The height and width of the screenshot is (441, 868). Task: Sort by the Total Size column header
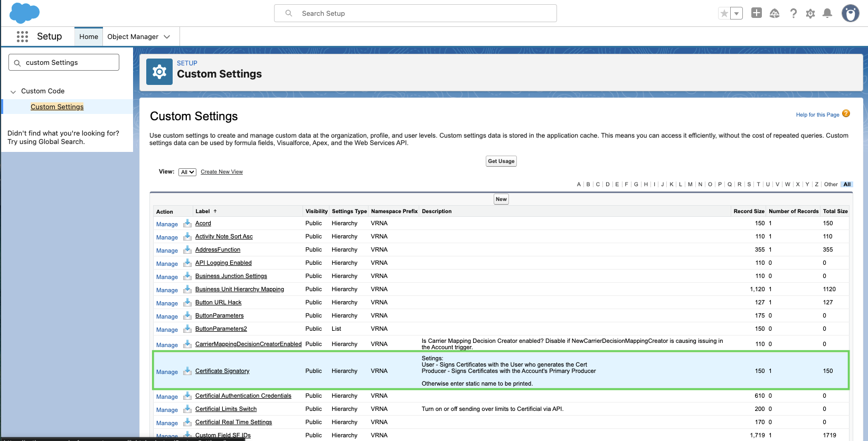(835, 211)
